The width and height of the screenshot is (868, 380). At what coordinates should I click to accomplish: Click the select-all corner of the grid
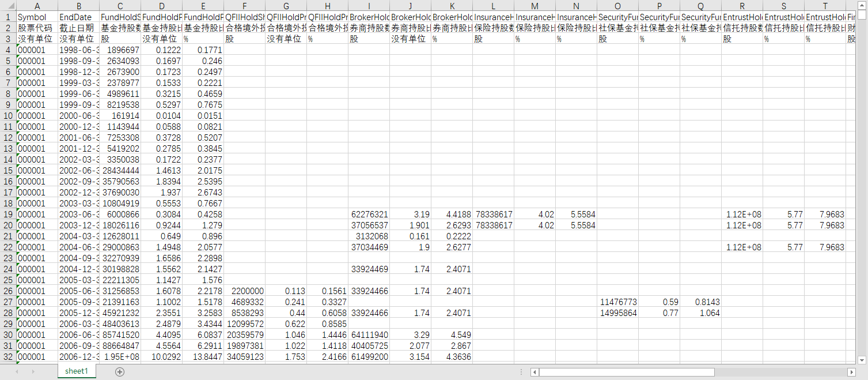[8, 5]
